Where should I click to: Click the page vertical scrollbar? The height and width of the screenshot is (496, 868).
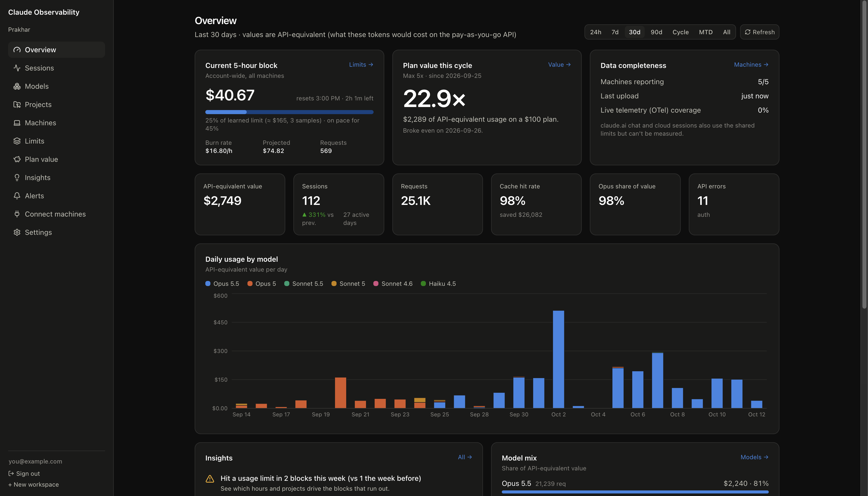pyautogui.click(x=864, y=155)
